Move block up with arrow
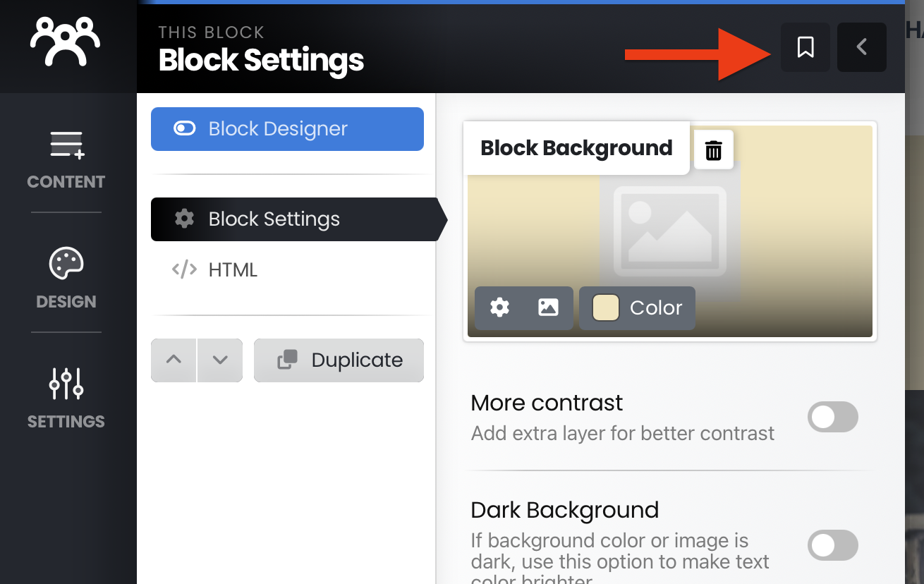924x584 pixels. pyautogui.click(x=174, y=360)
